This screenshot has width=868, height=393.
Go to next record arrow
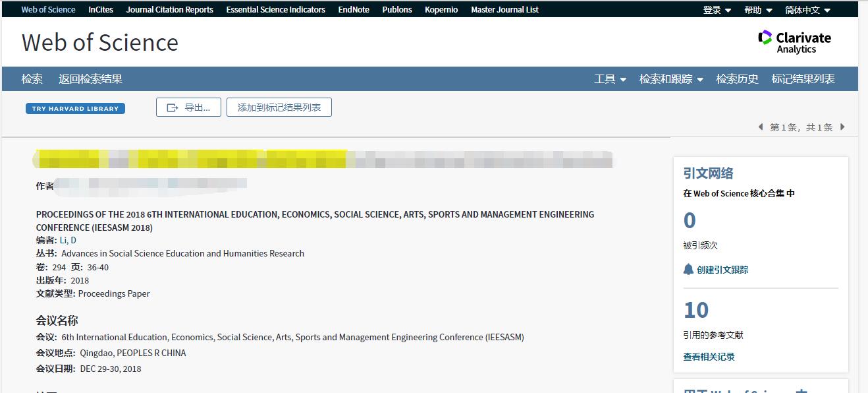(842, 127)
